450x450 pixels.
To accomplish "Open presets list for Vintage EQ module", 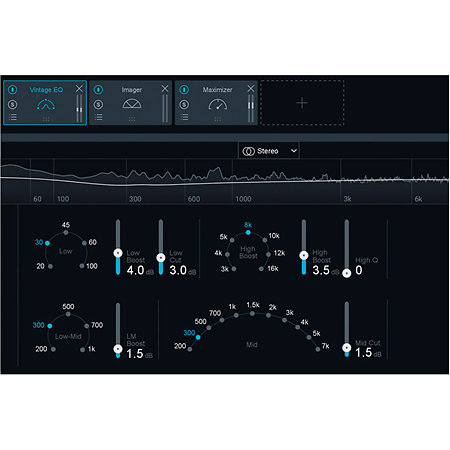I will (x=13, y=117).
